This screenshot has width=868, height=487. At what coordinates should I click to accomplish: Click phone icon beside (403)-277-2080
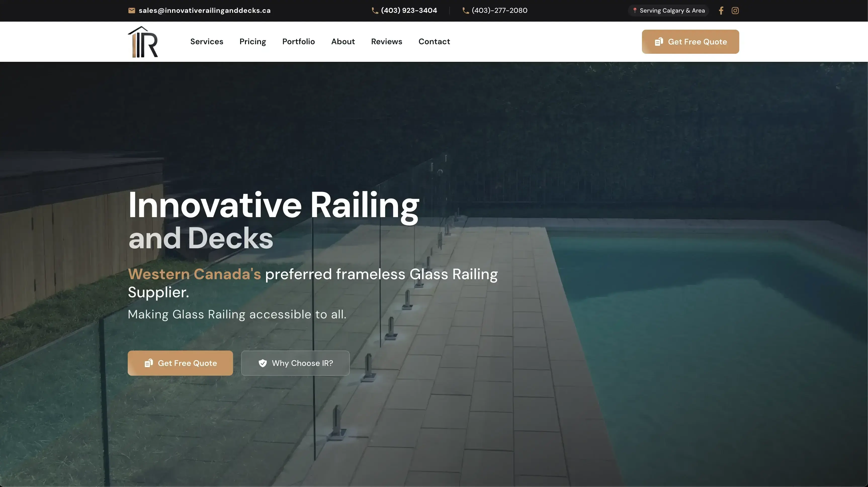pyautogui.click(x=465, y=11)
